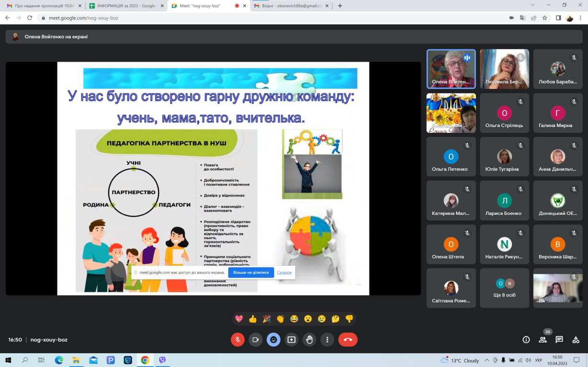Raise hand in the meeting

(310, 340)
